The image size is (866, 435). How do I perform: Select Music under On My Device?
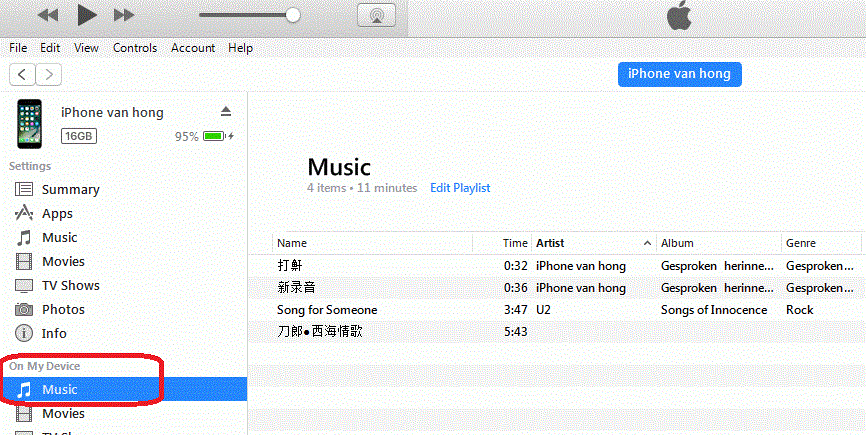[x=60, y=389]
